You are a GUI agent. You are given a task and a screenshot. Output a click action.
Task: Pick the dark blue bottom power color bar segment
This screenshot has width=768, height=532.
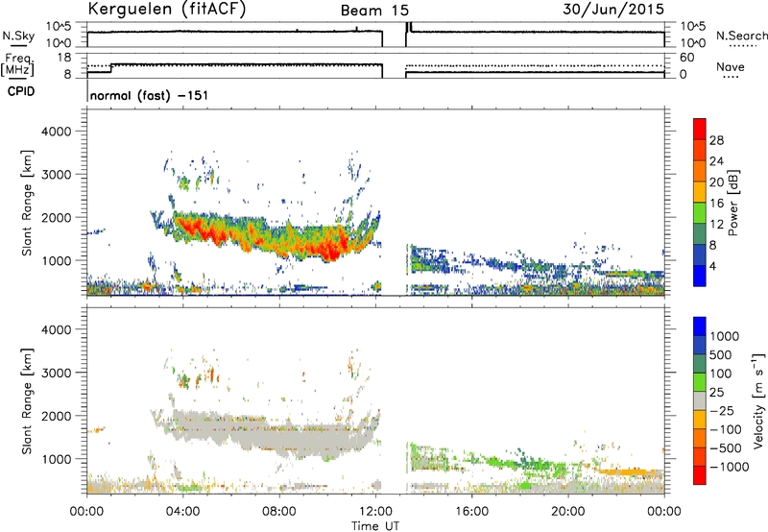click(x=700, y=276)
